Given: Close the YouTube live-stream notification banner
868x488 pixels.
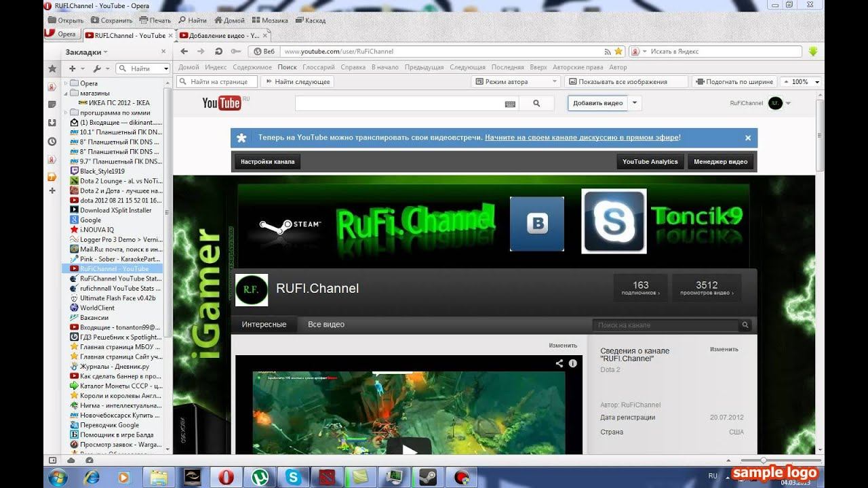Looking at the screenshot, I should tap(748, 138).
